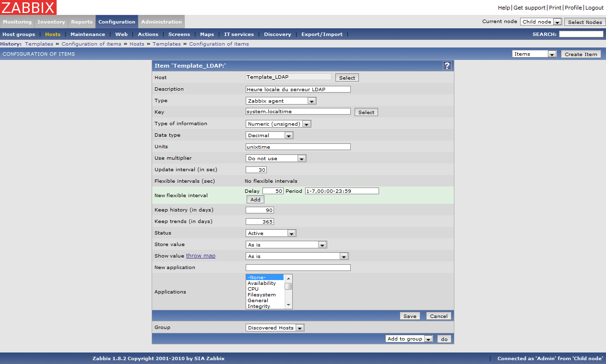The height and width of the screenshot is (364, 606).
Task: Select CPU in the Applications list
Action: coord(253,289)
